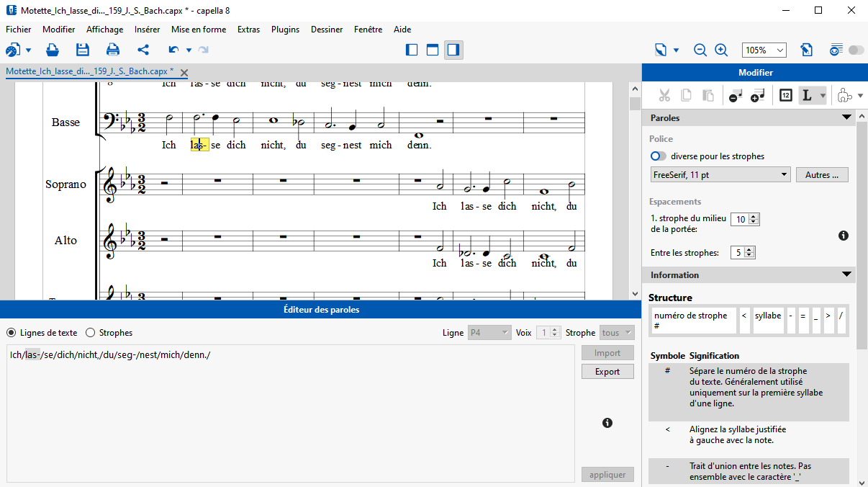Open the Mise en forme menu
This screenshot has width=868, height=487.
[199, 30]
